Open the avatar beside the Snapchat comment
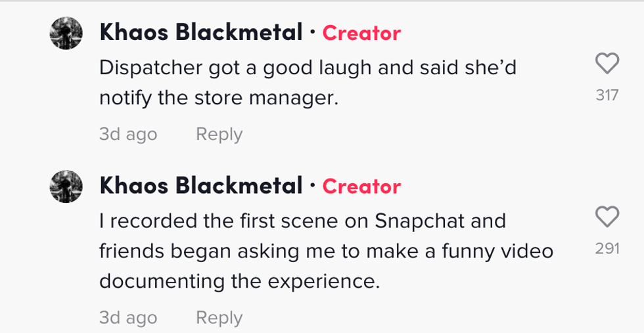The width and height of the screenshot is (644, 333). [66, 187]
